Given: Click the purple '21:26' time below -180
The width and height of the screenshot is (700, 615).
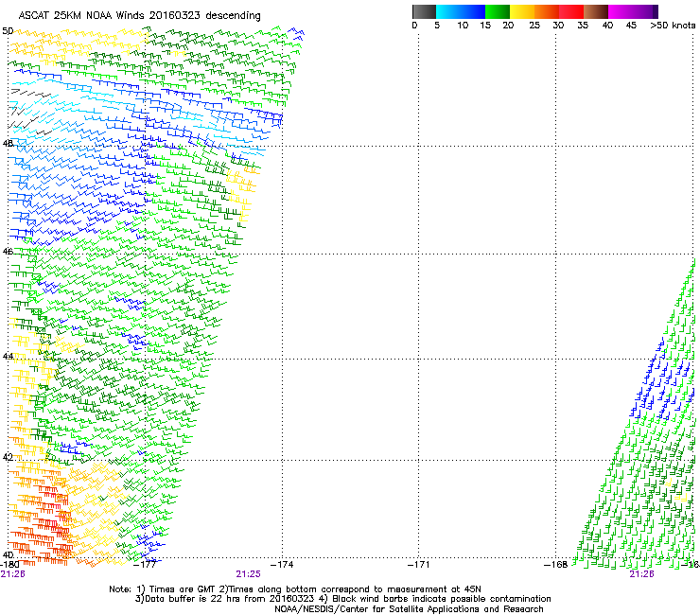Looking at the screenshot, I should click(12, 574).
